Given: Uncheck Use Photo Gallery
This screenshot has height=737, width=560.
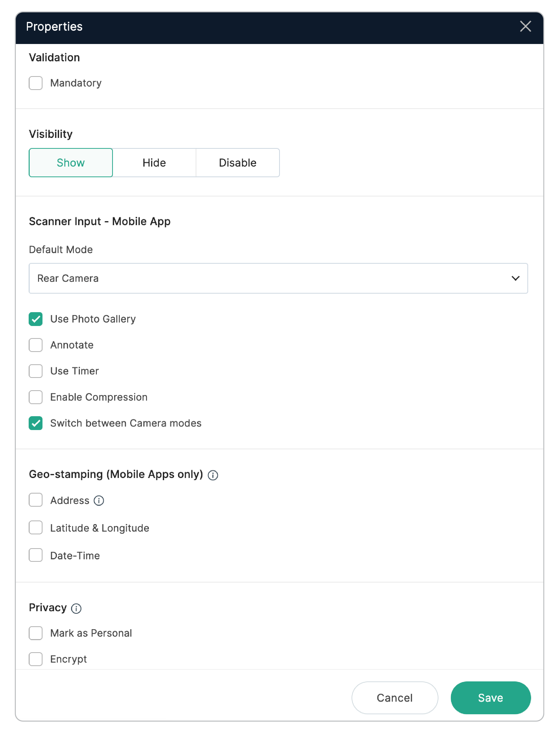Looking at the screenshot, I should [35, 319].
